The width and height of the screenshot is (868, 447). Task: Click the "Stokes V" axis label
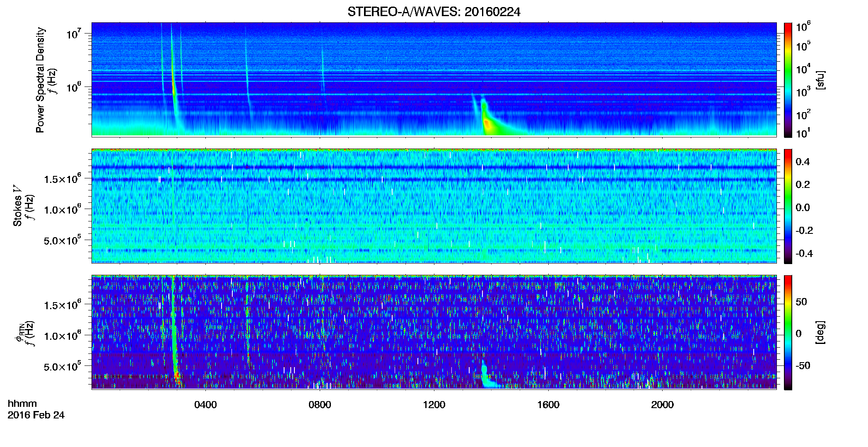(17, 206)
